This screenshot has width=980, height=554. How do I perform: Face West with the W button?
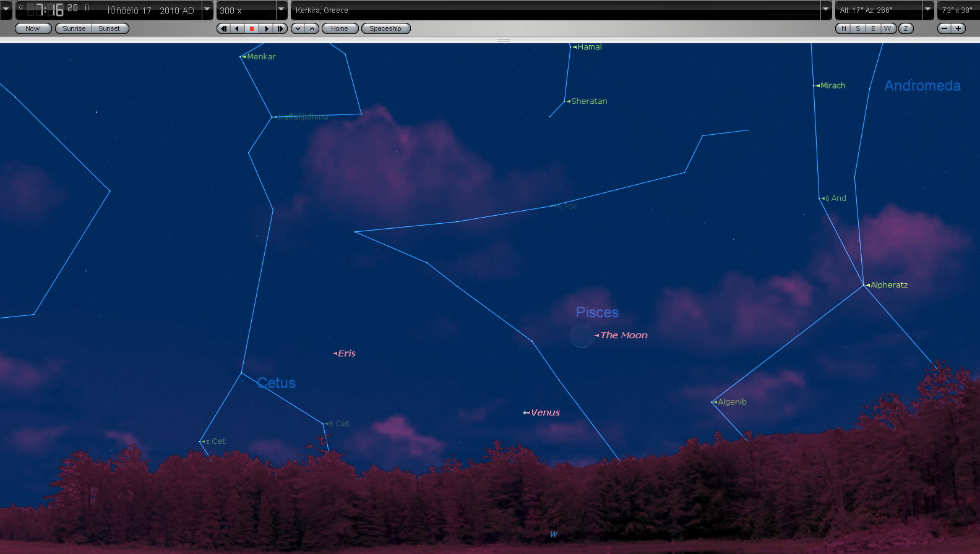[x=888, y=28]
